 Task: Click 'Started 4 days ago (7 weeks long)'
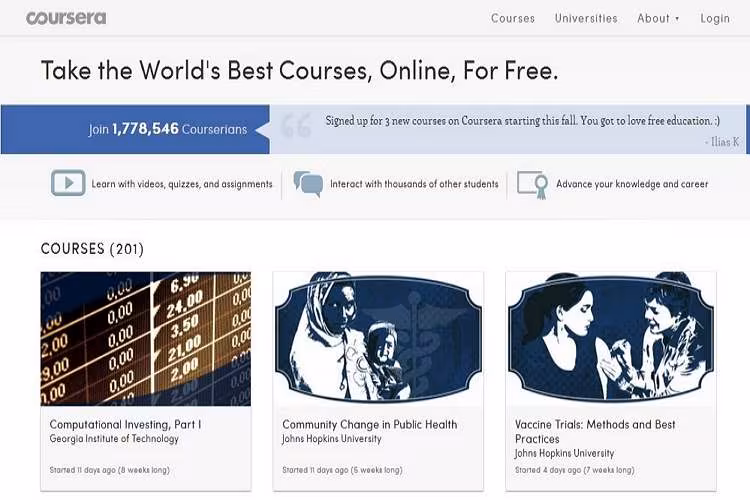click(x=574, y=470)
